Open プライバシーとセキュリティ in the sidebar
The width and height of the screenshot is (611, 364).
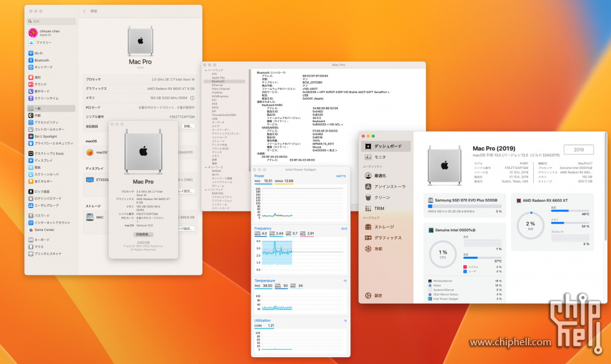(x=51, y=143)
